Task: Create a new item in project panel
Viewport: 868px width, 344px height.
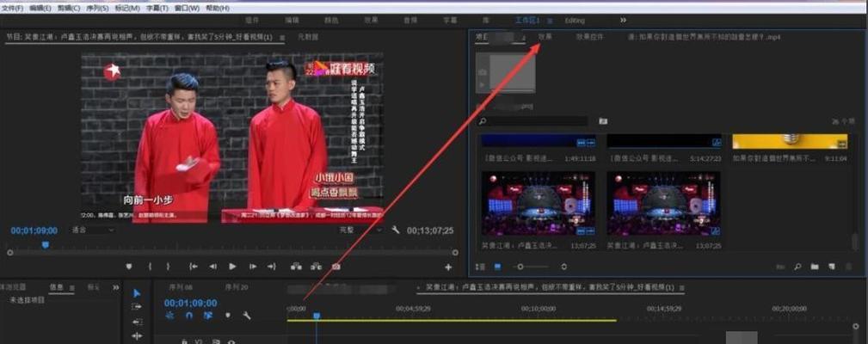Action: pyautogui.click(x=832, y=267)
